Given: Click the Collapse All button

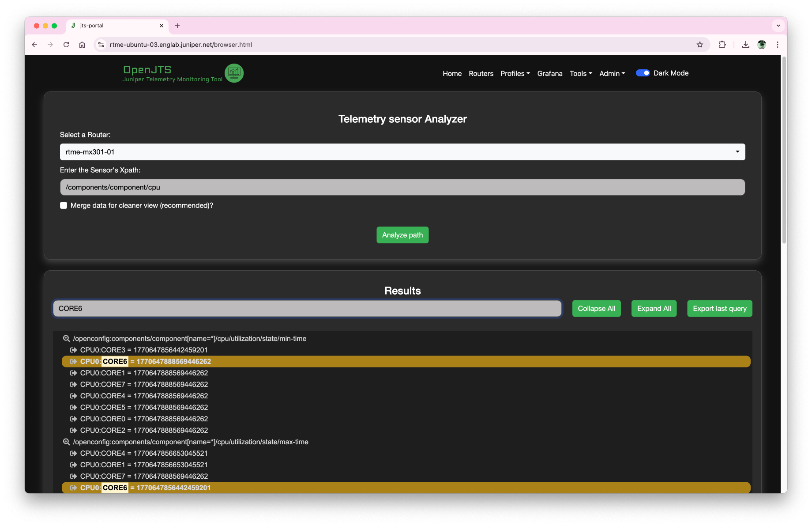Looking at the screenshot, I should (596, 308).
